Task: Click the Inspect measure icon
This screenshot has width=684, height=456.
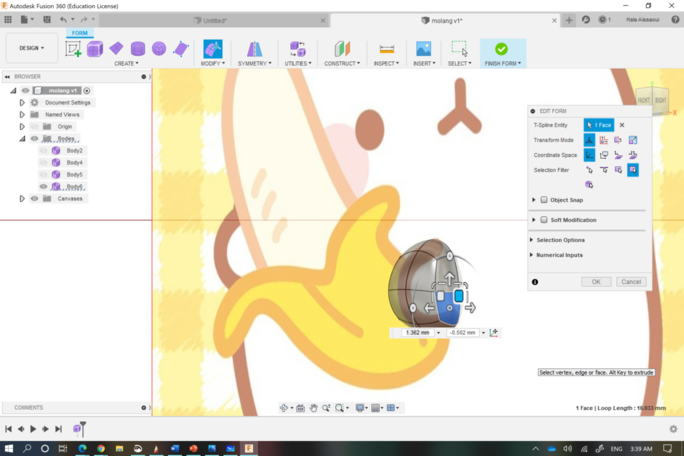Action: pyautogui.click(x=386, y=49)
